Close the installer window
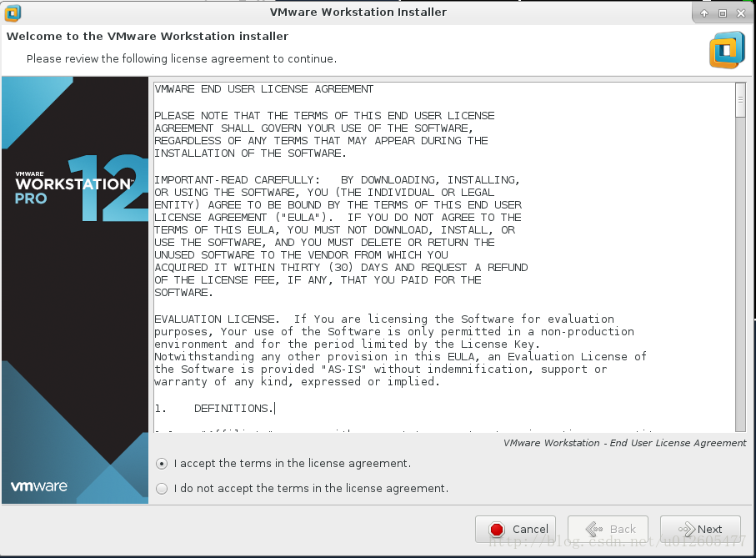This screenshot has height=558, width=756. click(741, 13)
